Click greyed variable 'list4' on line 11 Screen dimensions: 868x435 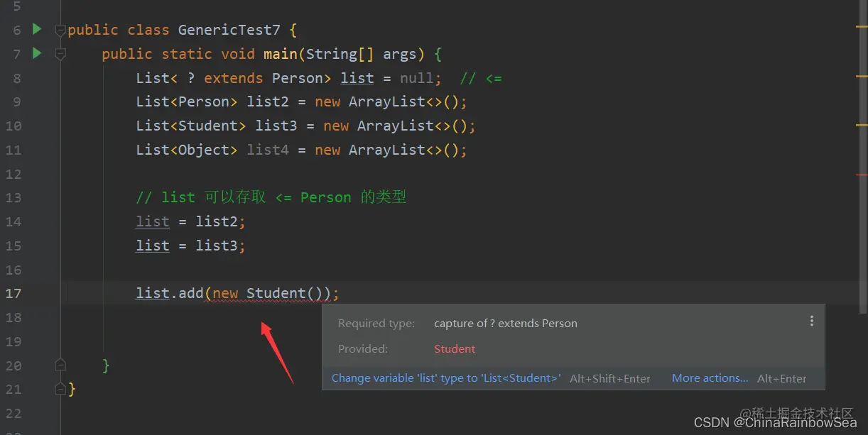coord(268,150)
